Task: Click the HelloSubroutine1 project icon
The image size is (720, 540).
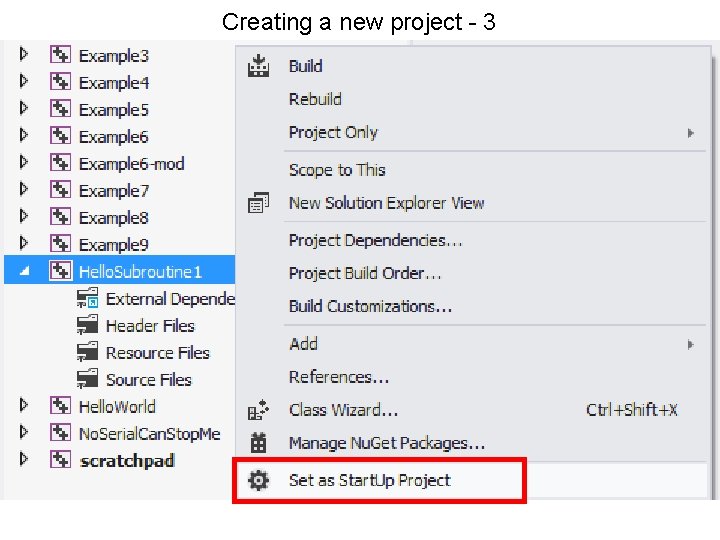Action: [x=60, y=271]
